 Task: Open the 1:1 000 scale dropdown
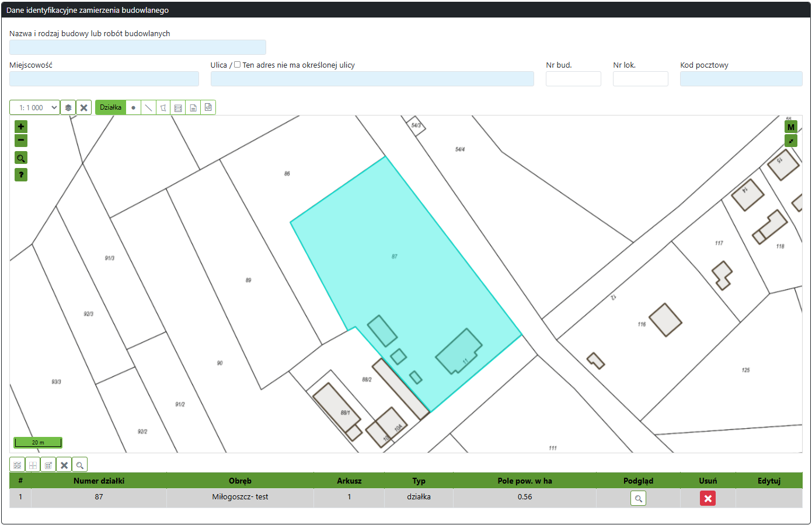[x=35, y=107]
